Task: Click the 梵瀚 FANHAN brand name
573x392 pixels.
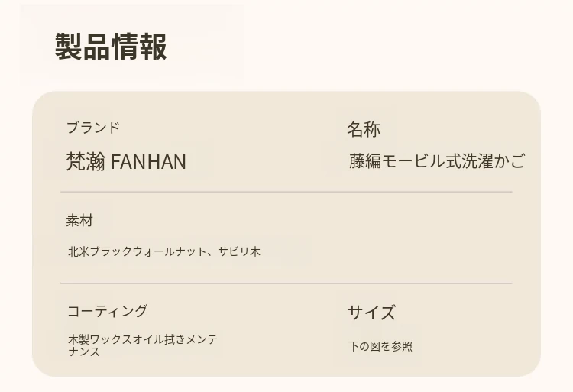Action: coord(126,161)
